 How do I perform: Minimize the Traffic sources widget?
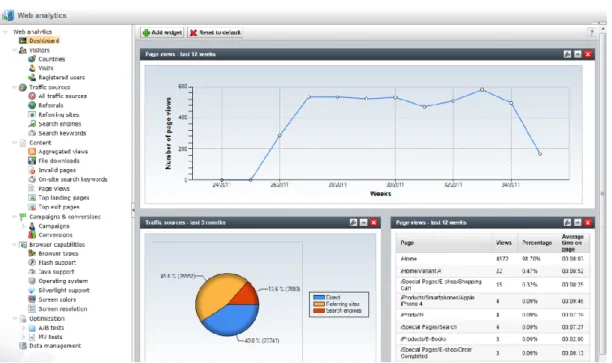(x=363, y=222)
